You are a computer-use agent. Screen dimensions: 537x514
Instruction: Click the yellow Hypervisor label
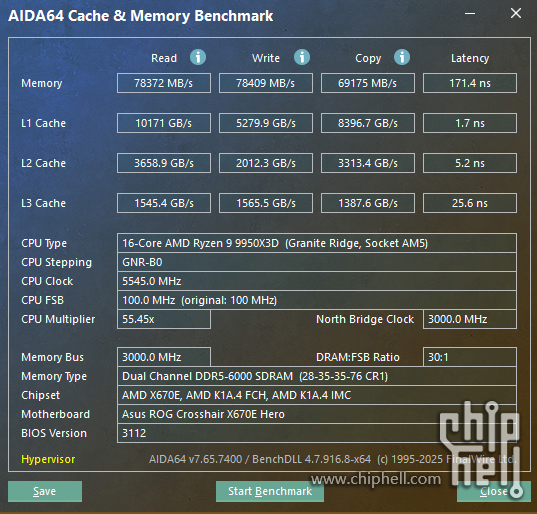[48, 459]
